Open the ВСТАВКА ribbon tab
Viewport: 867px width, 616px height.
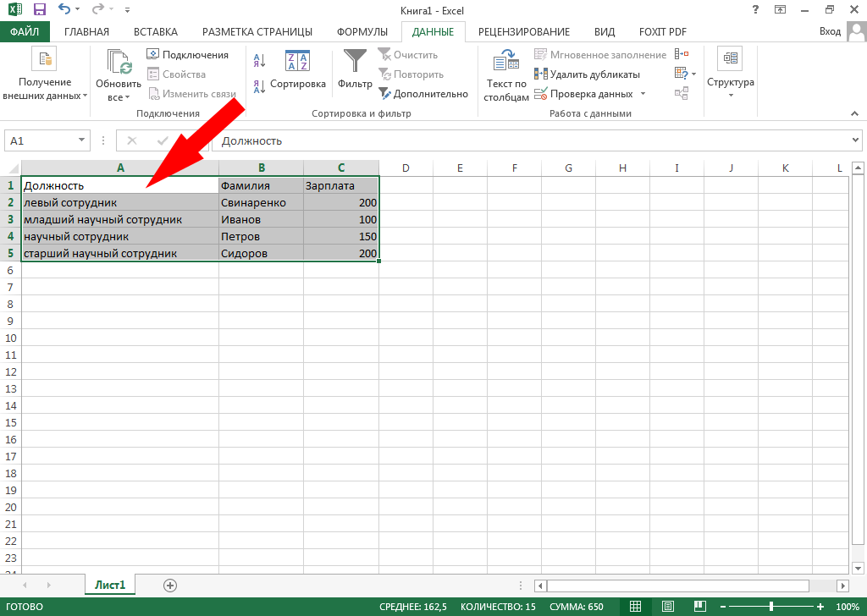(156, 32)
